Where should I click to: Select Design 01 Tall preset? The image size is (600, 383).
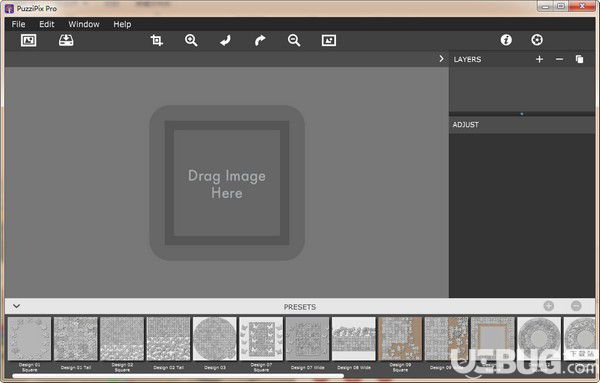(76, 339)
